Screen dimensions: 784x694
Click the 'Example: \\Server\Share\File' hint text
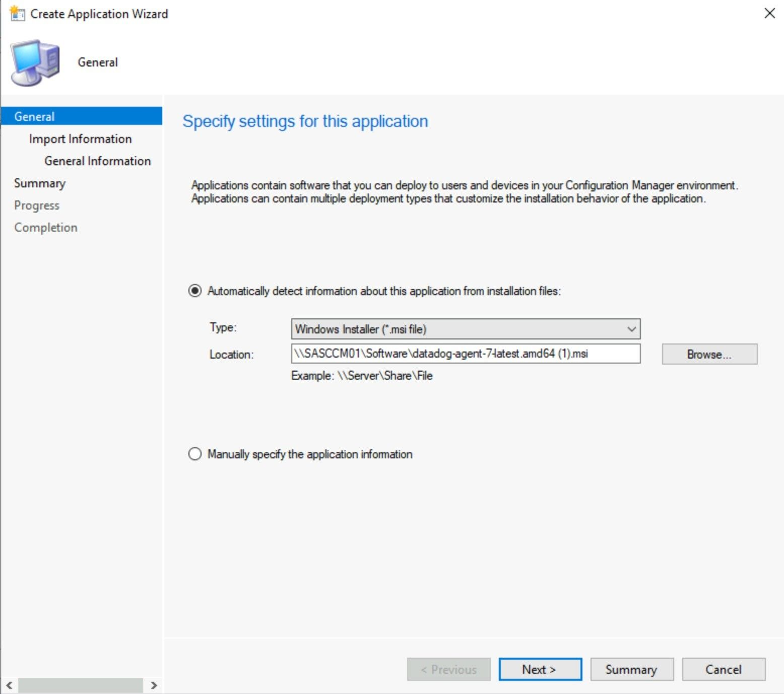[x=362, y=376]
